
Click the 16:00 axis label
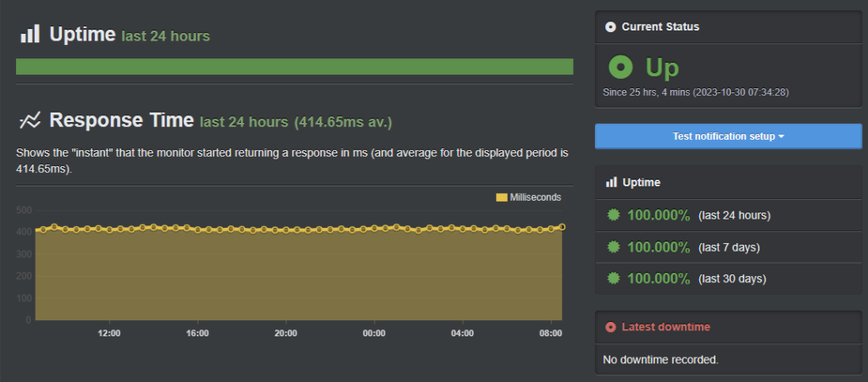(x=198, y=334)
